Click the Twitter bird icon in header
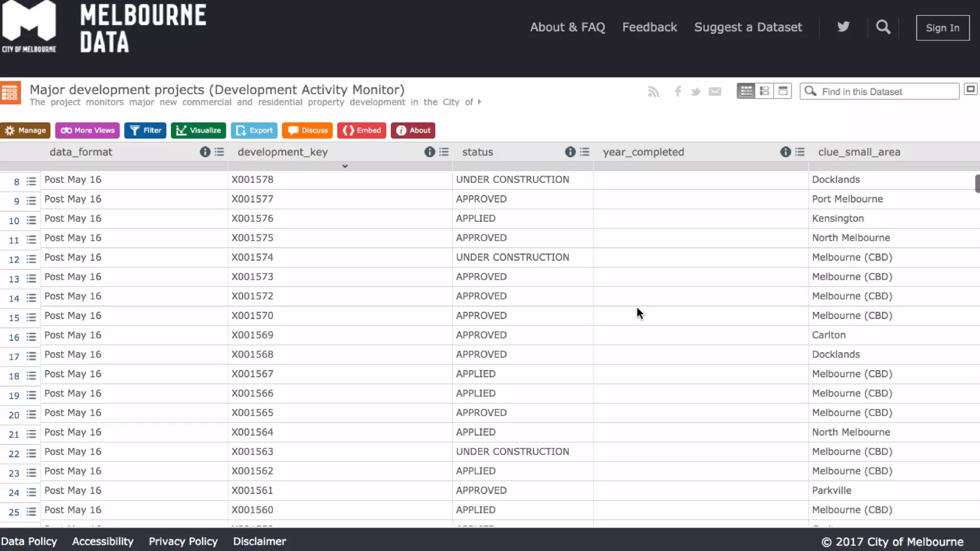The image size is (980, 551). 843,27
